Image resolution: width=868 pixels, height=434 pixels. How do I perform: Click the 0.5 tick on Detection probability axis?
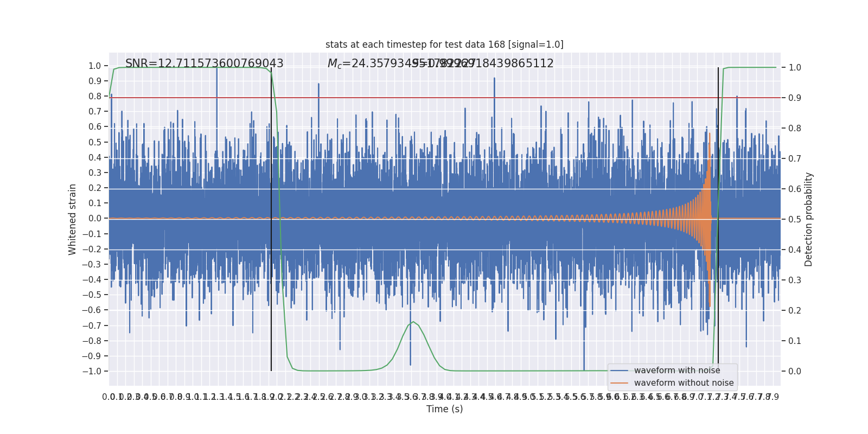(x=795, y=219)
